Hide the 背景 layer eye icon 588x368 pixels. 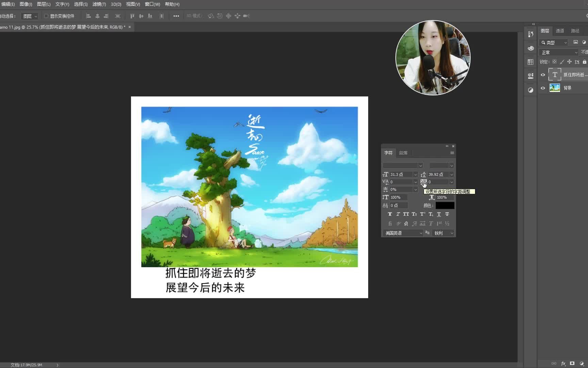pos(543,88)
